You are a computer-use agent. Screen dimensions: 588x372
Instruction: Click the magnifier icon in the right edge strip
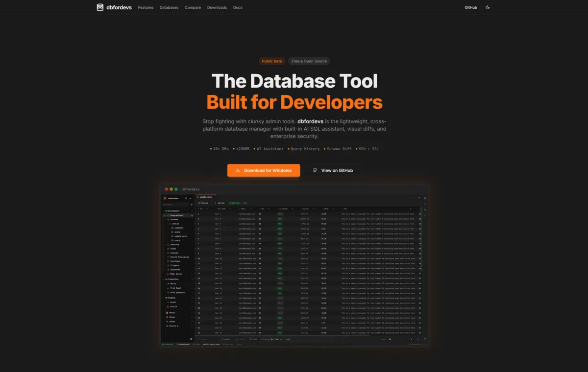[425, 215]
